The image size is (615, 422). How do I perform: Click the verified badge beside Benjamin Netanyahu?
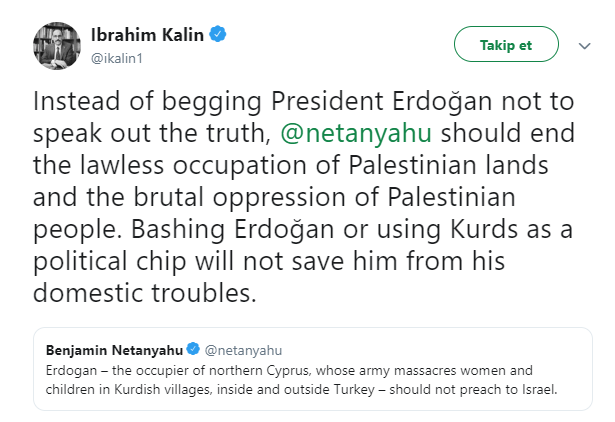(x=193, y=350)
